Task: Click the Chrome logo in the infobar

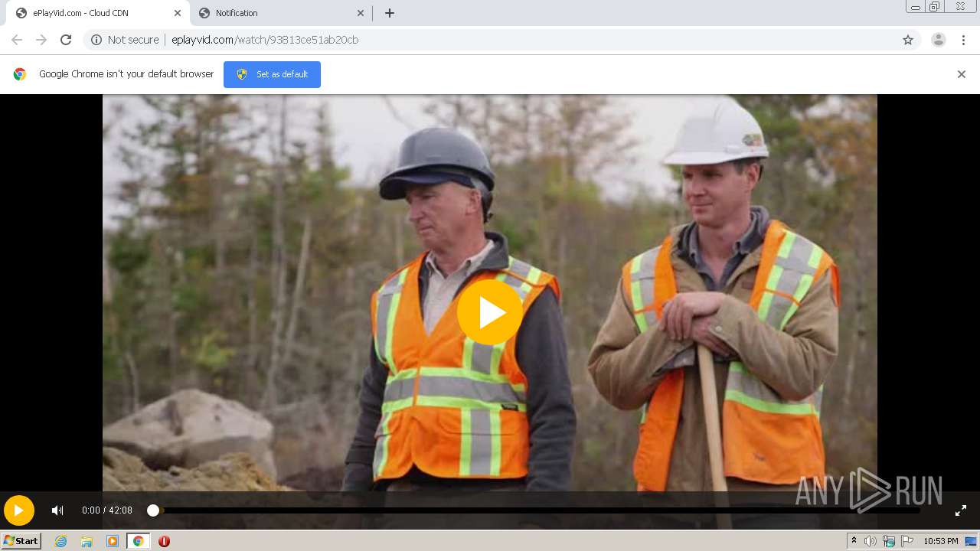Action: pos(20,74)
